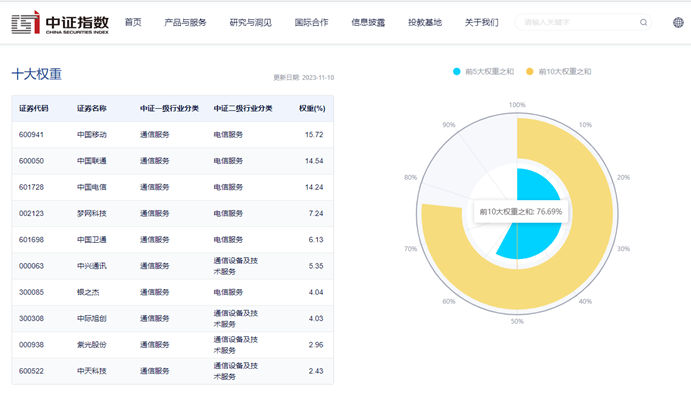Screen dimensions: 691x394
Task: Select the 紫光股份 name cell
Action: (92, 345)
